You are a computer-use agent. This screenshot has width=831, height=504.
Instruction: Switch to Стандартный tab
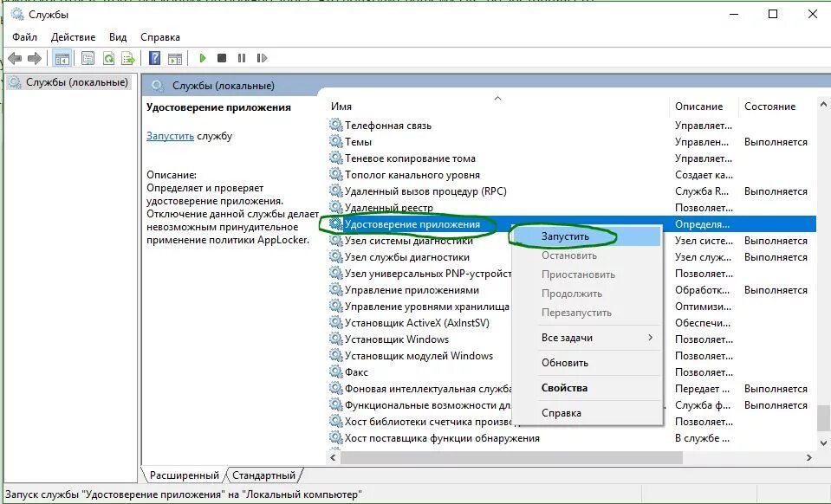pos(263,475)
